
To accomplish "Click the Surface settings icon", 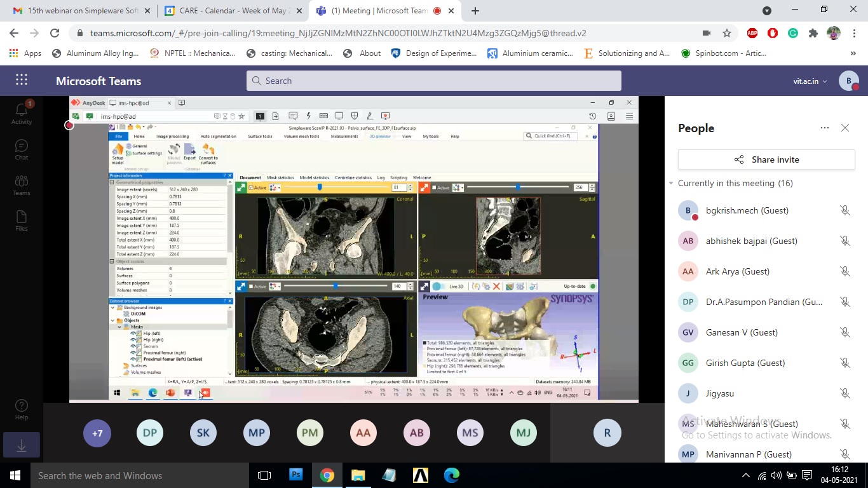I will pyautogui.click(x=129, y=153).
